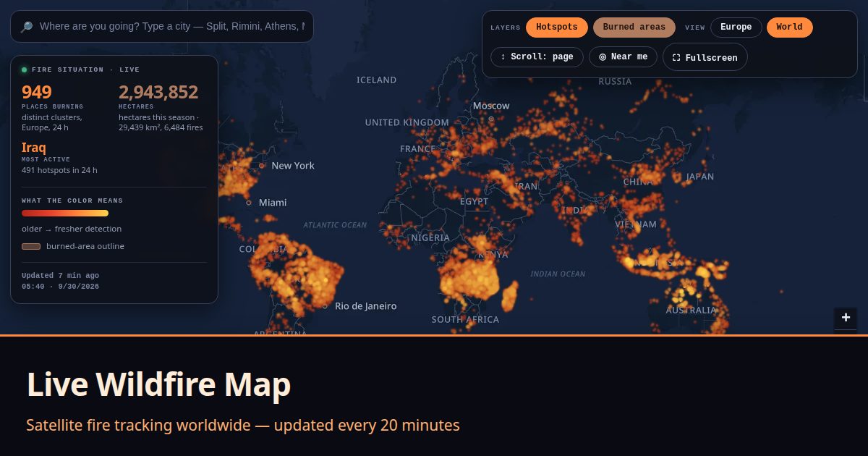Viewport: 868px width, 456px height.
Task: Click the JAPAN map label
Action: [700, 177]
